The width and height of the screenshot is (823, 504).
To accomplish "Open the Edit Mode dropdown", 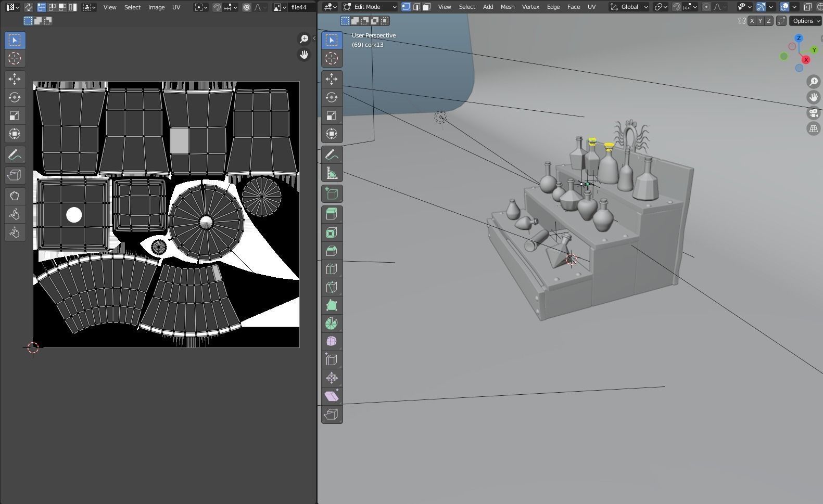I will (370, 7).
